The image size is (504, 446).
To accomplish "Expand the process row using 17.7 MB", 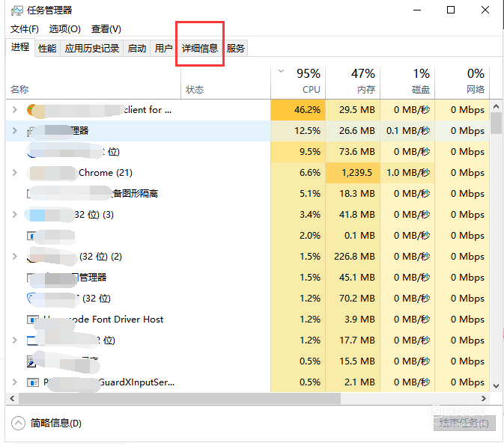I will pos(14,340).
